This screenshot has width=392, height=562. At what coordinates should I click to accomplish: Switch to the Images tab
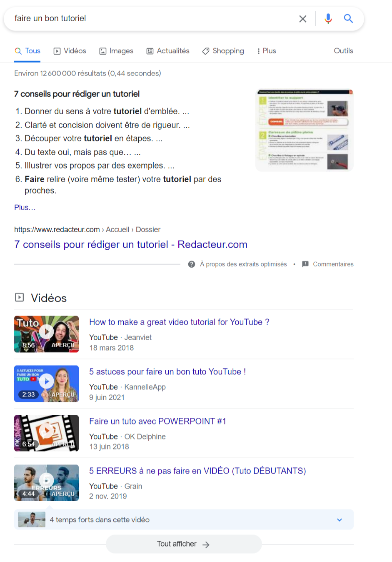point(116,51)
